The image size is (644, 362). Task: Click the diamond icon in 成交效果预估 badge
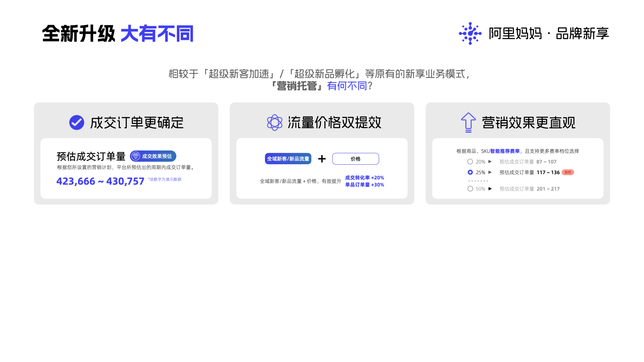[136, 156]
